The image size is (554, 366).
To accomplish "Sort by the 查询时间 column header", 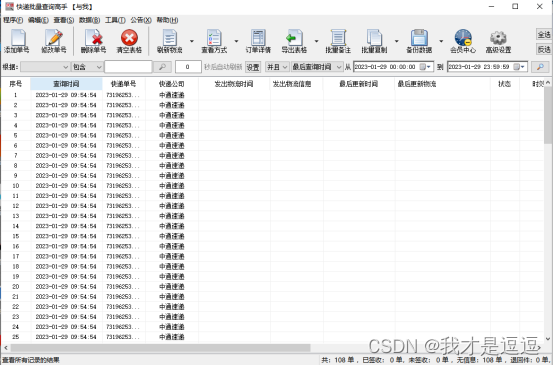I will [66, 84].
